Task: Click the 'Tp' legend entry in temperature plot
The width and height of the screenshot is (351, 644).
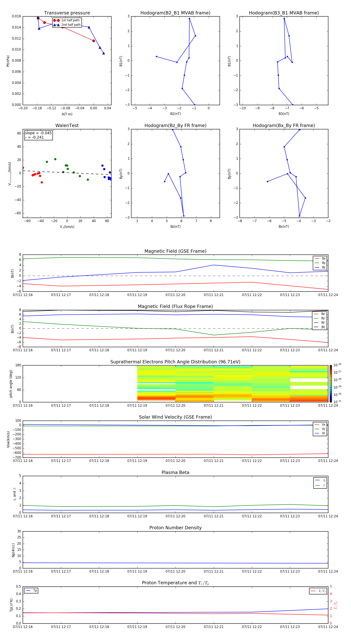Action: pyautogui.click(x=31, y=591)
